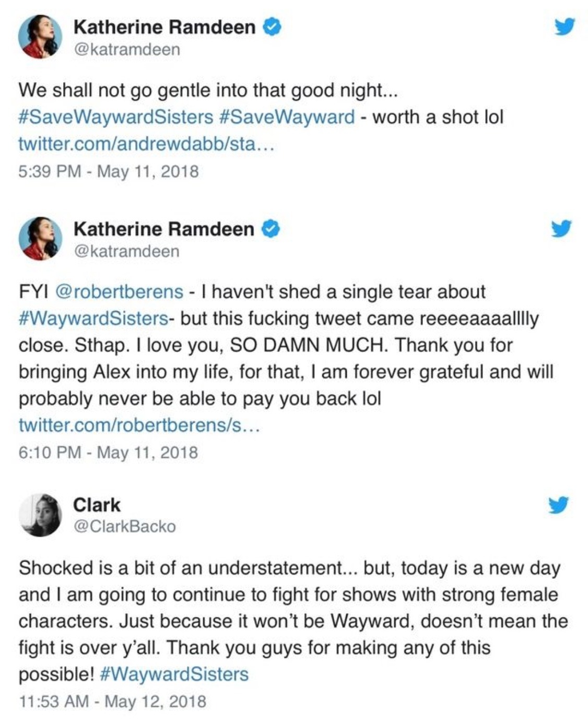Click the verified badge on the first Katherine Ramdeen tweet
588x723 pixels.
point(272,27)
